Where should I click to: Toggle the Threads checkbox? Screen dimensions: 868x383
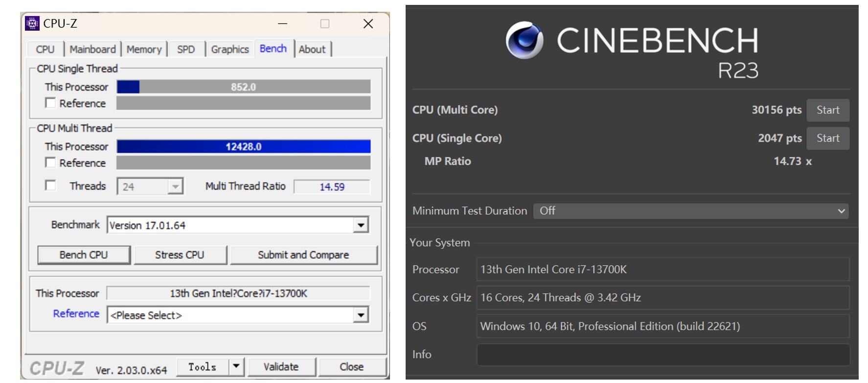pos(50,185)
